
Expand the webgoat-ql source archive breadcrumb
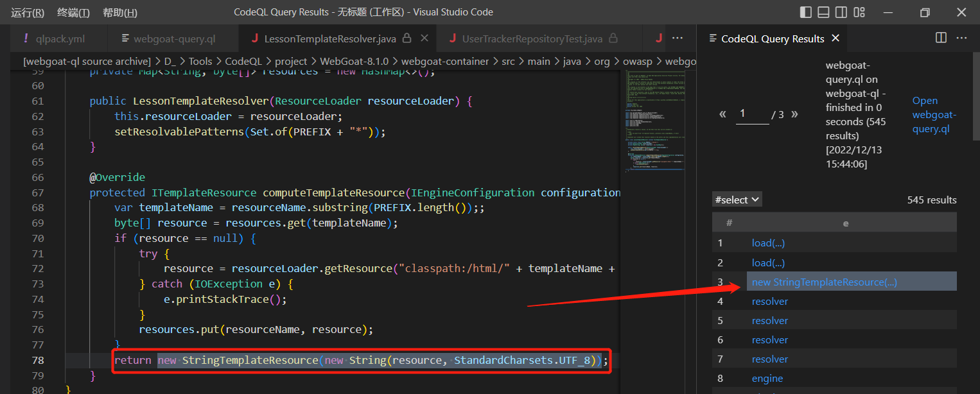[87, 62]
